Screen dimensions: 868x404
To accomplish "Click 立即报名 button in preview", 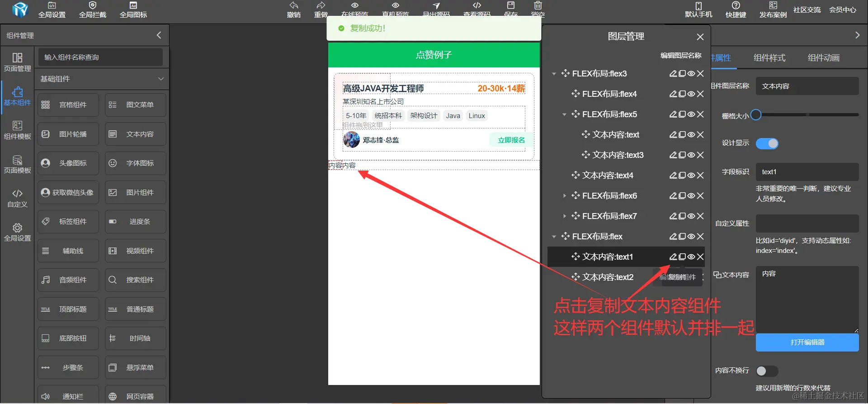I will pyautogui.click(x=511, y=140).
